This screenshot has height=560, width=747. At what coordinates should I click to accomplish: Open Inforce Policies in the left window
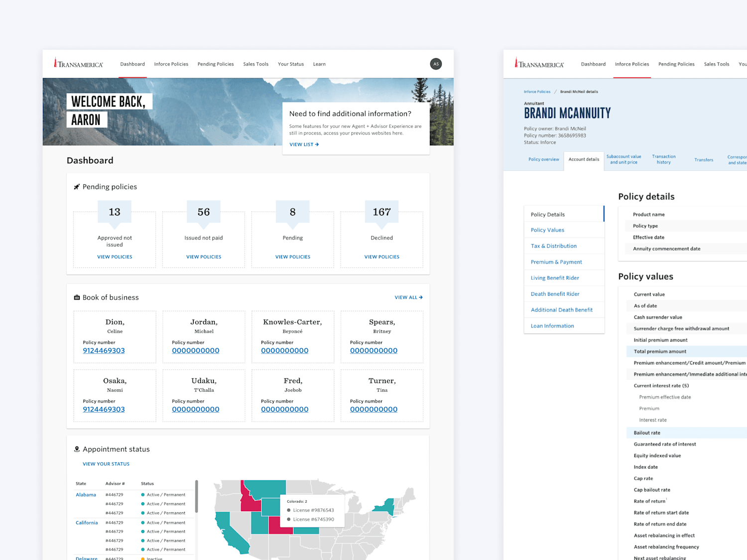pos(171,64)
